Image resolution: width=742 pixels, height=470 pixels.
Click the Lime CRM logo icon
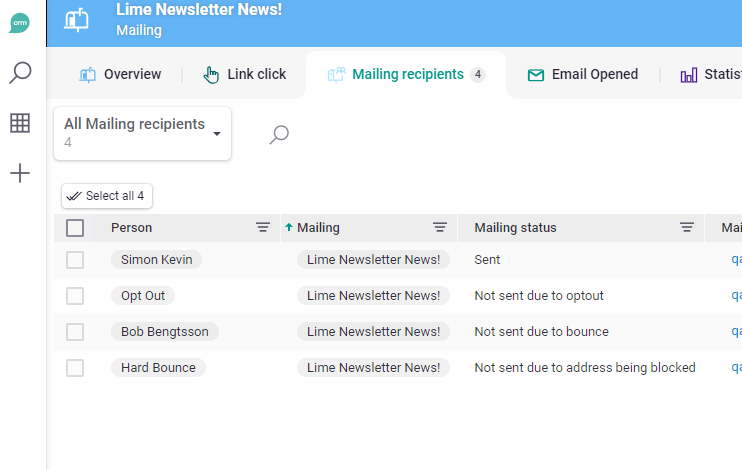20,23
